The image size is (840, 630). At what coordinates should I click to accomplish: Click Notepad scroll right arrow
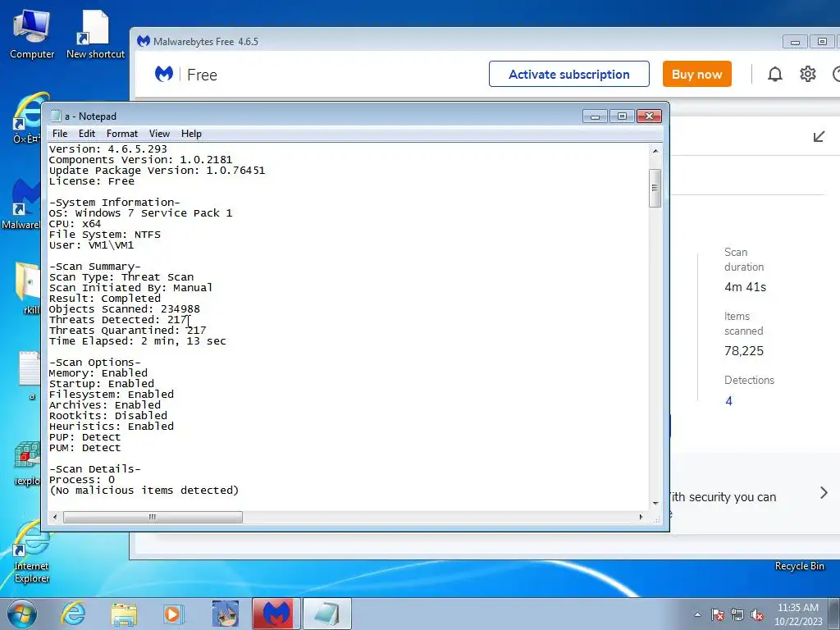coord(641,517)
